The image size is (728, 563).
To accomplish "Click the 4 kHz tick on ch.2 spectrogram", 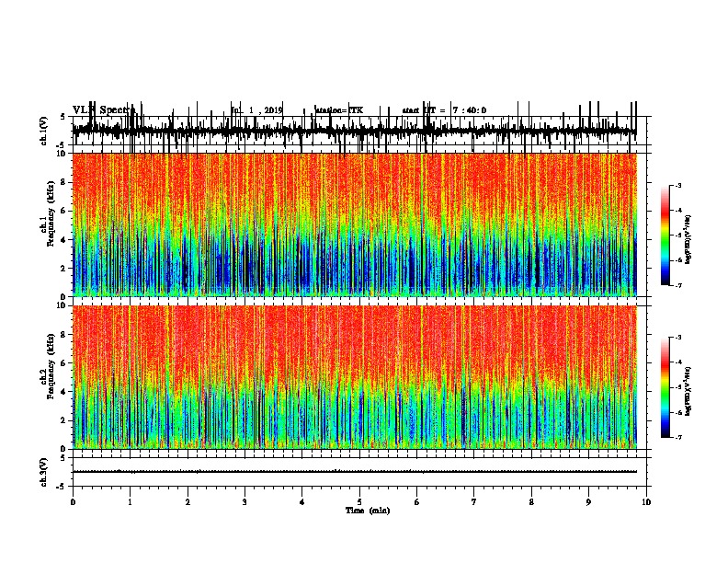I will coord(64,392).
